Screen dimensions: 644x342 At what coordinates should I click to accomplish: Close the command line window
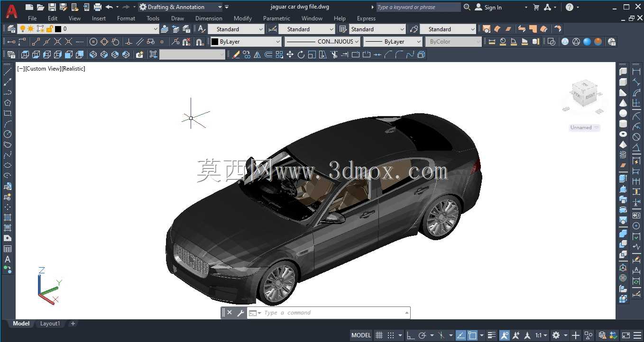pyautogui.click(x=230, y=313)
